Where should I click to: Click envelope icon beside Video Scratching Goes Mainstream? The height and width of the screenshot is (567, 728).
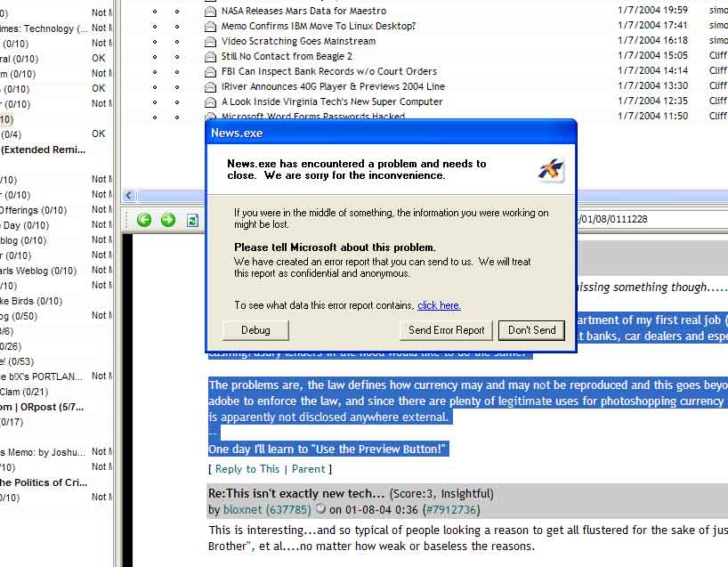(x=210, y=42)
